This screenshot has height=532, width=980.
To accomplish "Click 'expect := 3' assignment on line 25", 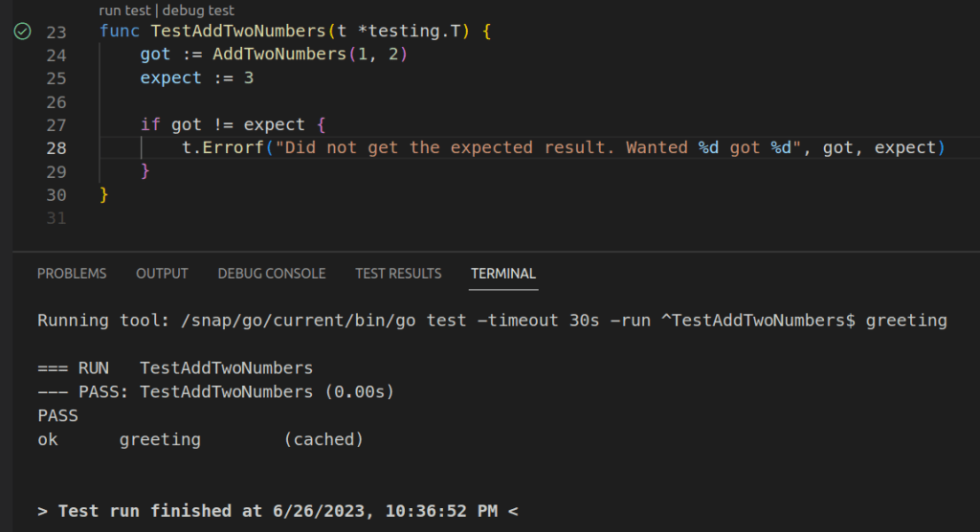I will [x=196, y=78].
